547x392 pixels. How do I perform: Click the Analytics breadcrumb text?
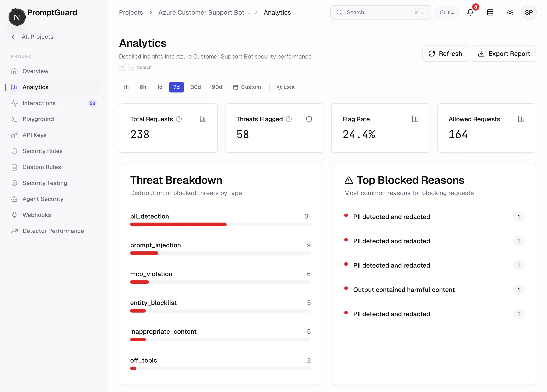(x=277, y=13)
